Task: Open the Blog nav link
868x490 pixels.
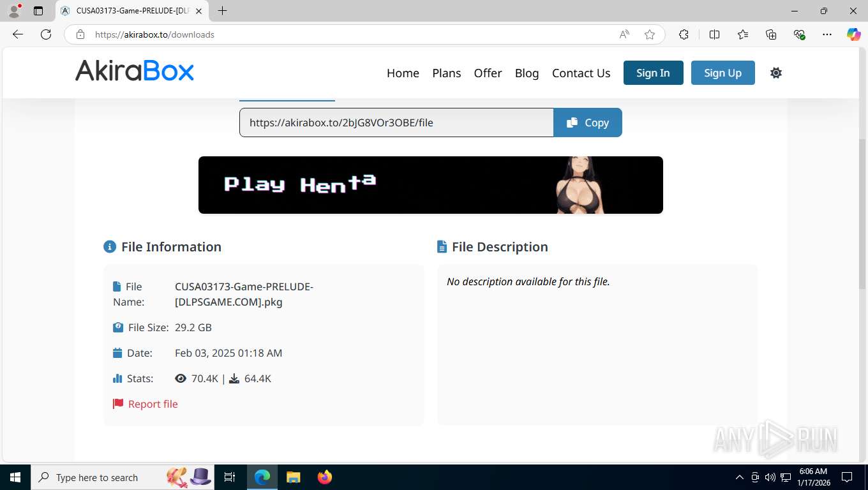Action: 527,73
